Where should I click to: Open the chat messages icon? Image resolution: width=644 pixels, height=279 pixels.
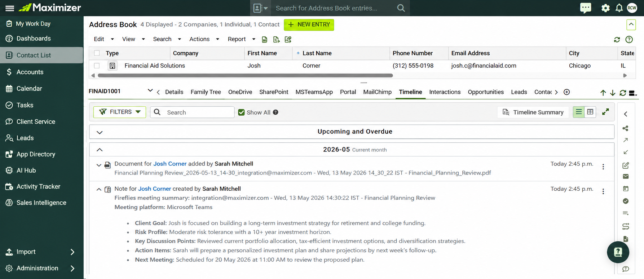click(x=586, y=8)
